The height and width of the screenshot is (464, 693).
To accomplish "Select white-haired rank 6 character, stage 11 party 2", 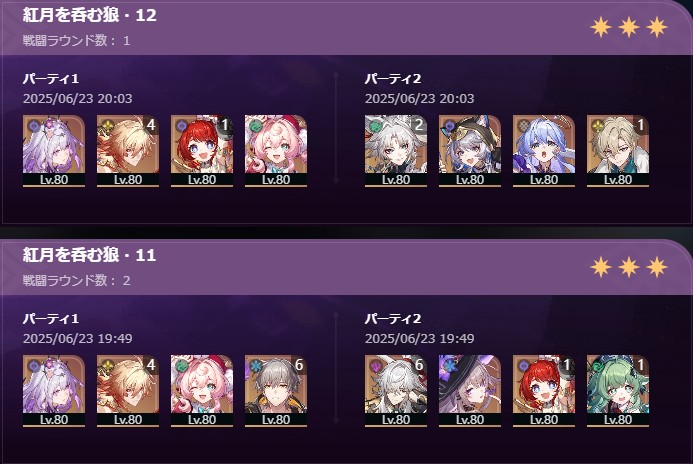I will tap(396, 391).
